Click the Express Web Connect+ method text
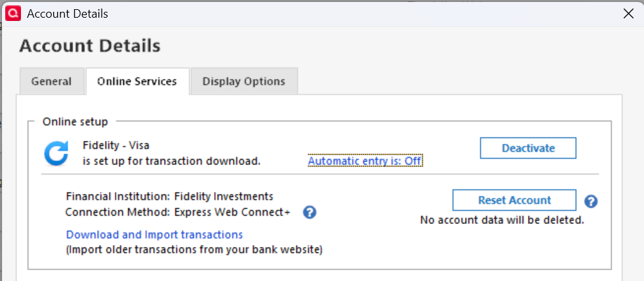This screenshot has height=281, width=644. pos(232,212)
